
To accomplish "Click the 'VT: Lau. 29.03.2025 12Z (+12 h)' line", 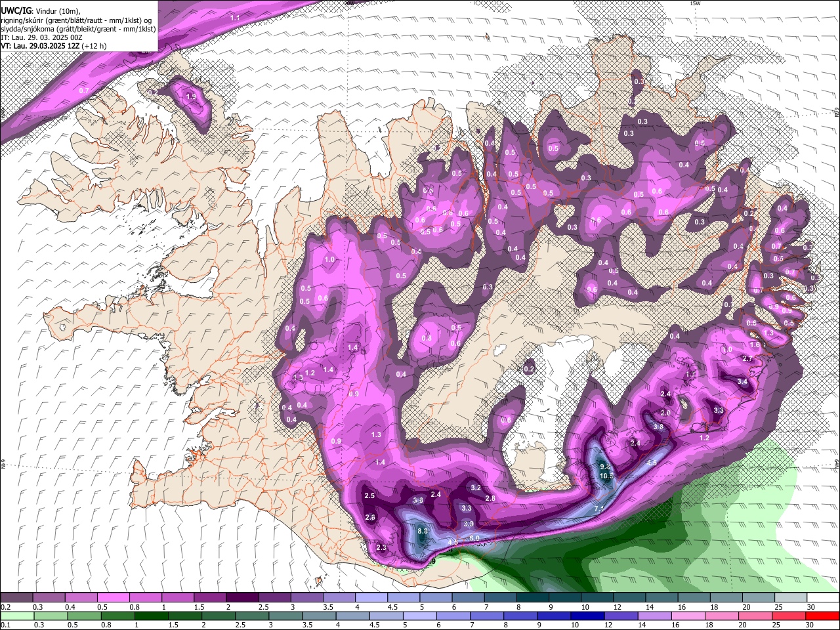I will click(53, 46).
